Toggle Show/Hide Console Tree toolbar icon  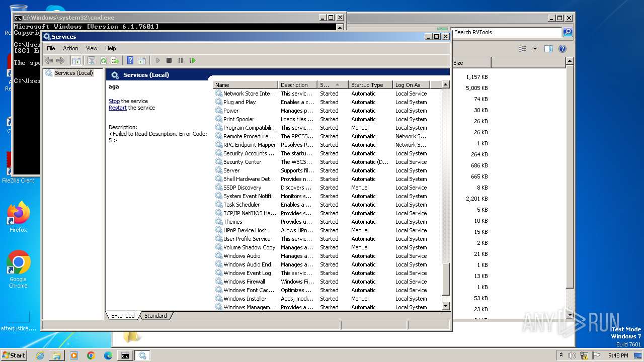tap(76, 60)
